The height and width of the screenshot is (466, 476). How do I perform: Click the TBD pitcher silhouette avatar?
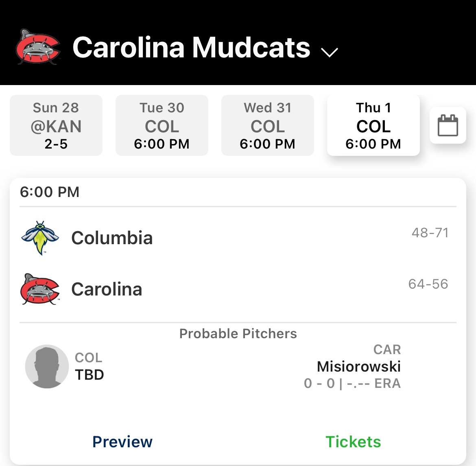point(47,366)
